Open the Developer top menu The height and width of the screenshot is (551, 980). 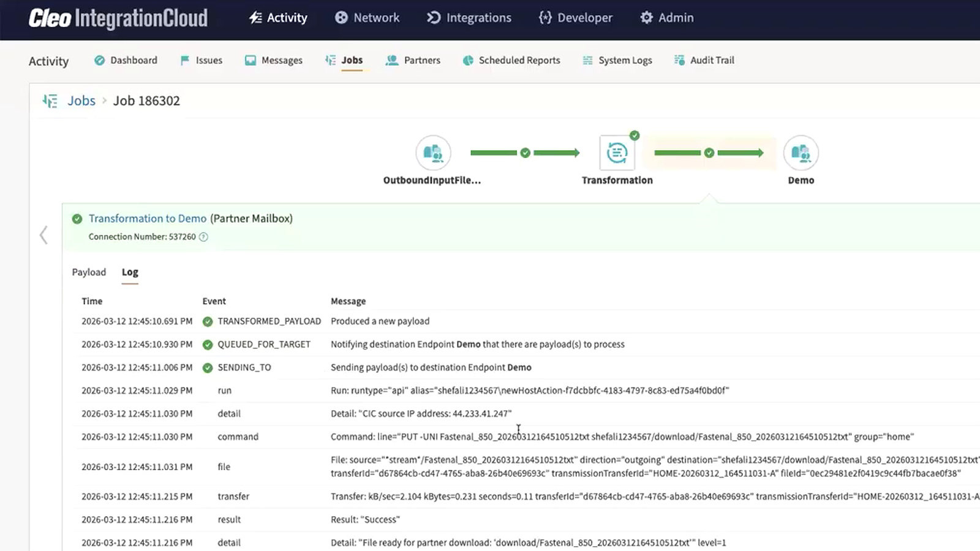click(576, 18)
